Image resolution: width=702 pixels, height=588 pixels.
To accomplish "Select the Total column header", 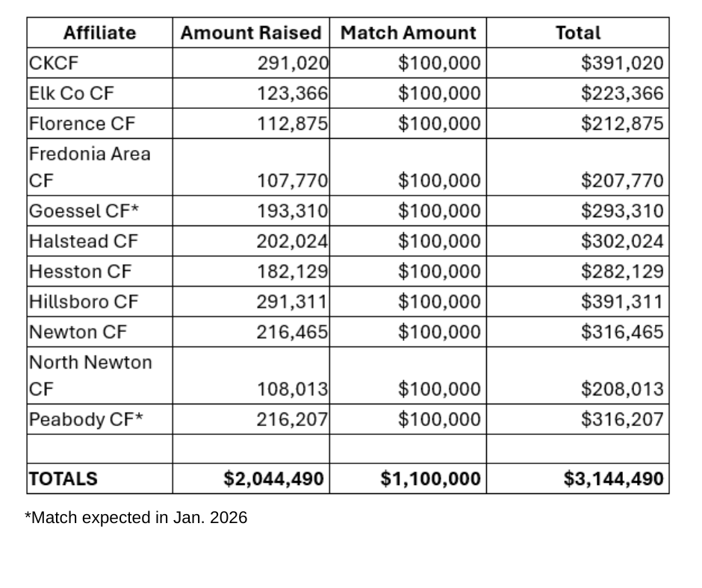I will coord(577,33).
